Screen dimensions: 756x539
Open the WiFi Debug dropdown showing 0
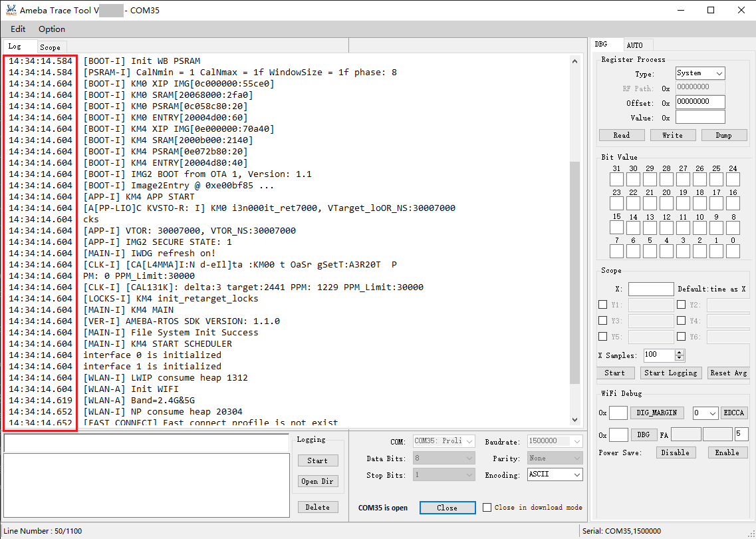tap(705, 413)
